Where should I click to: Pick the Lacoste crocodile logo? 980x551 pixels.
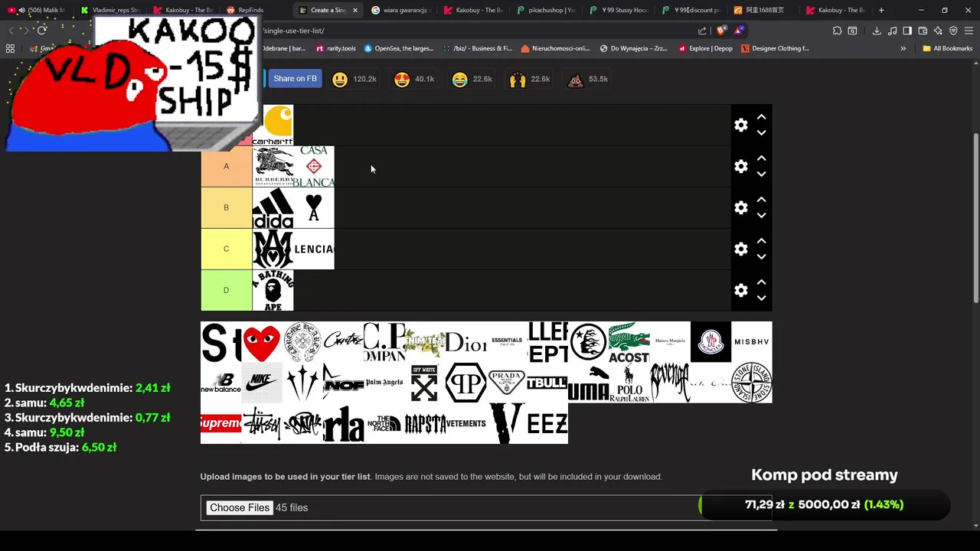(x=629, y=342)
